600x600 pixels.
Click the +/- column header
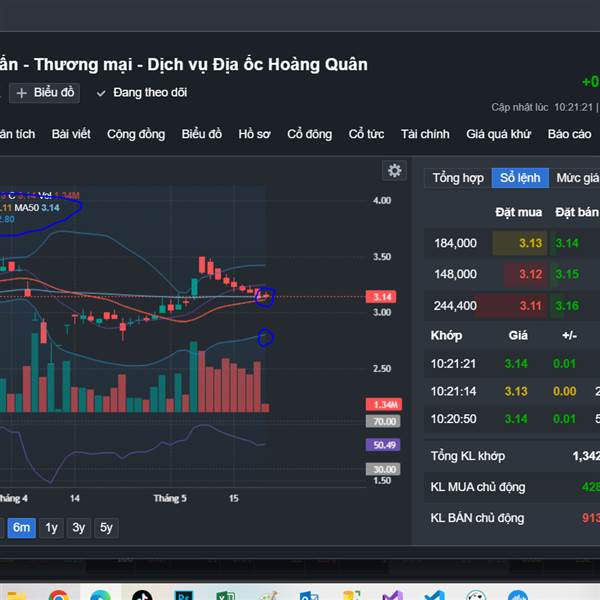tap(569, 336)
